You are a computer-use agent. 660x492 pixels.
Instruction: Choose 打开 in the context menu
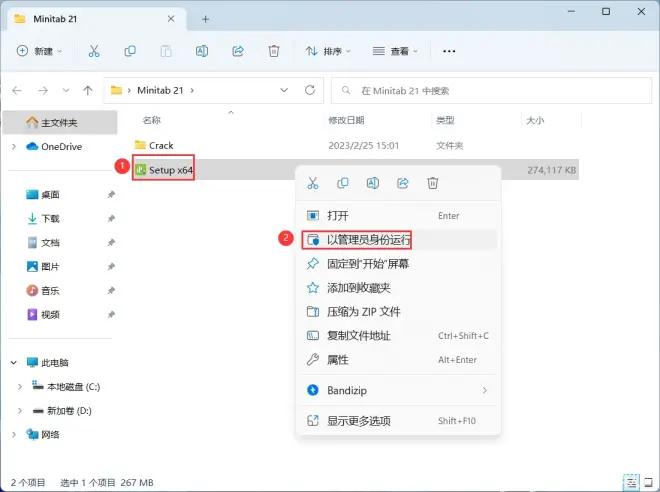(399, 216)
